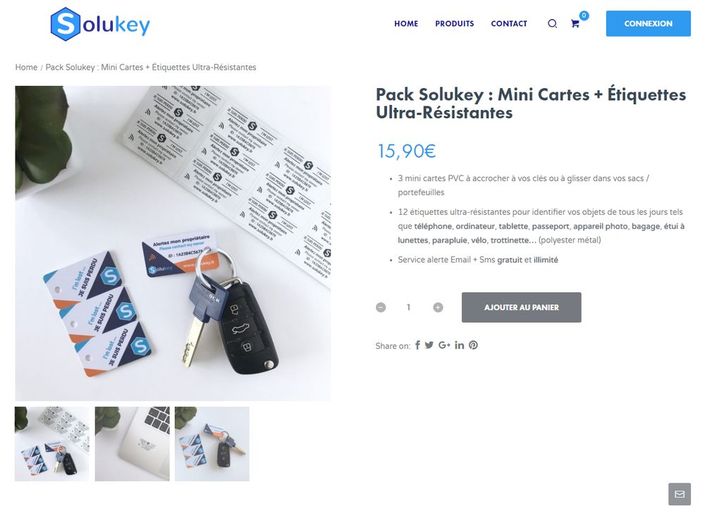This screenshot has height=520, width=705.
Task: Click the Solukey logo
Action: click(100, 24)
